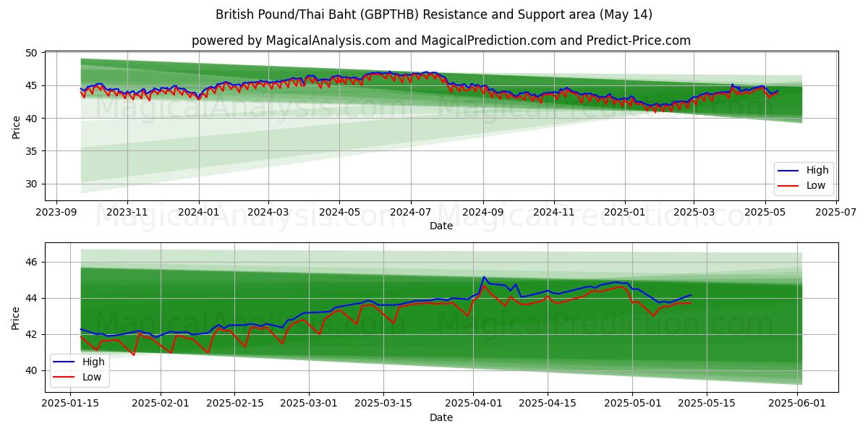Click 'High' in the bottom chart legend

93,362
